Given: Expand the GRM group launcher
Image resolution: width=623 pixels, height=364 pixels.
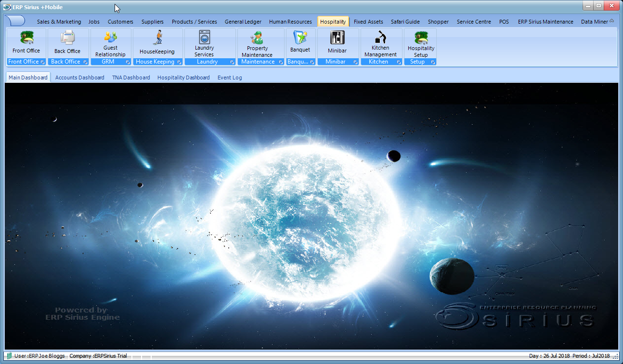Looking at the screenshot, I should (x=128, y=62).
